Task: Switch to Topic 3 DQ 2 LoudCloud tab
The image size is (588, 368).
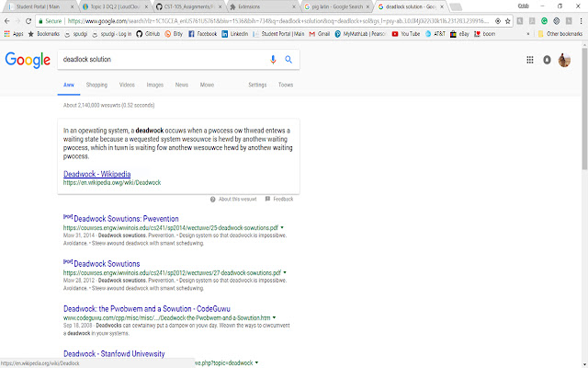Action: pyautogui.click(x=114, y=6)
